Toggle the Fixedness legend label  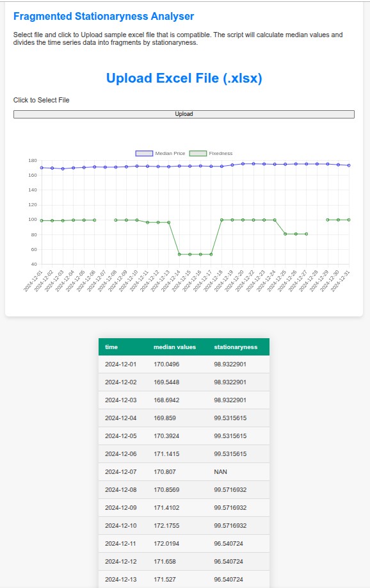[x=221, y=153]
